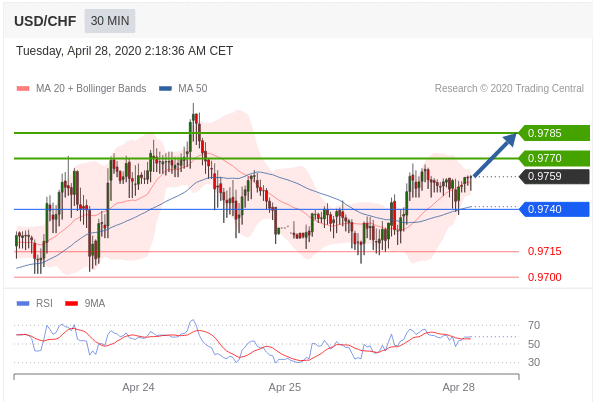Image resolution: width=595 pixels, height=406 pixels.
Task: Click the pink MA 20 legend swatch
Action: 23,89
